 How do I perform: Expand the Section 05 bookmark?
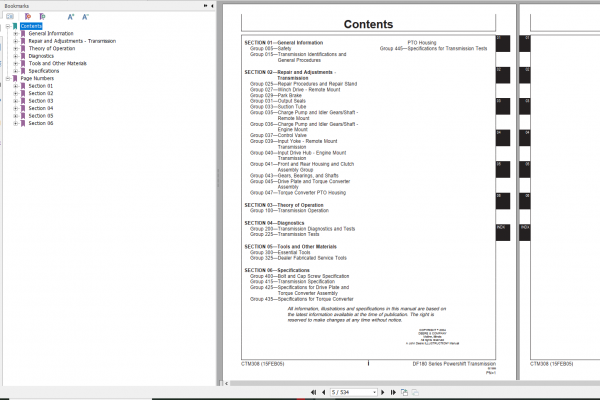[16, 116]
